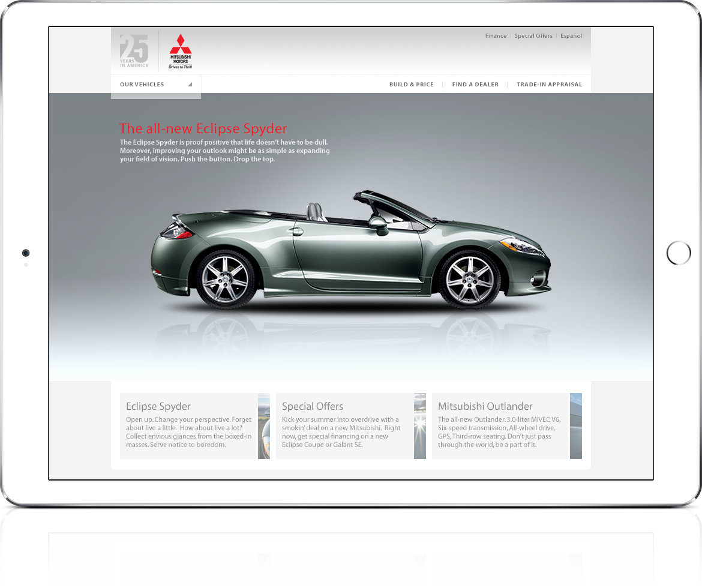Open the Our Vehicles menu
This screenshot has height=588, width=702.
click(x=156, y=84)
